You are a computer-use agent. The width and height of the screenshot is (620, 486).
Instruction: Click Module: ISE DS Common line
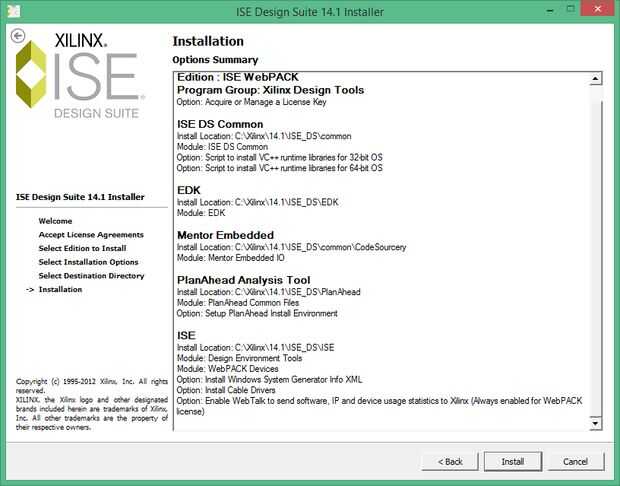click(x=222, y=147)
